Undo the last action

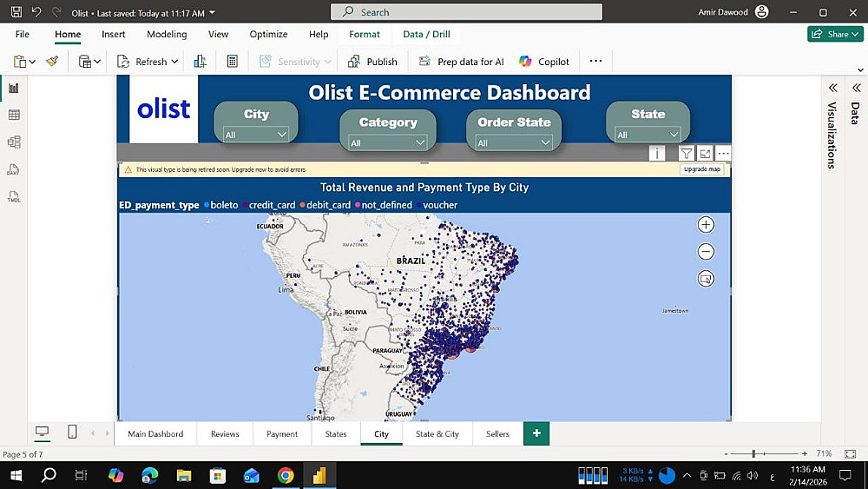[36, 11]
